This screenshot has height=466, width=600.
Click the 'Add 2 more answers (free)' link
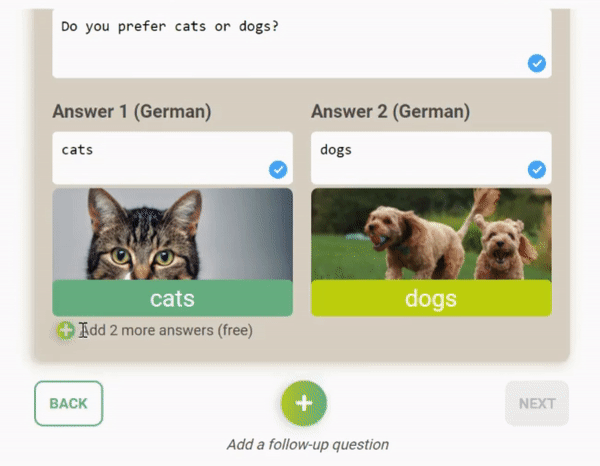(166, 330)
